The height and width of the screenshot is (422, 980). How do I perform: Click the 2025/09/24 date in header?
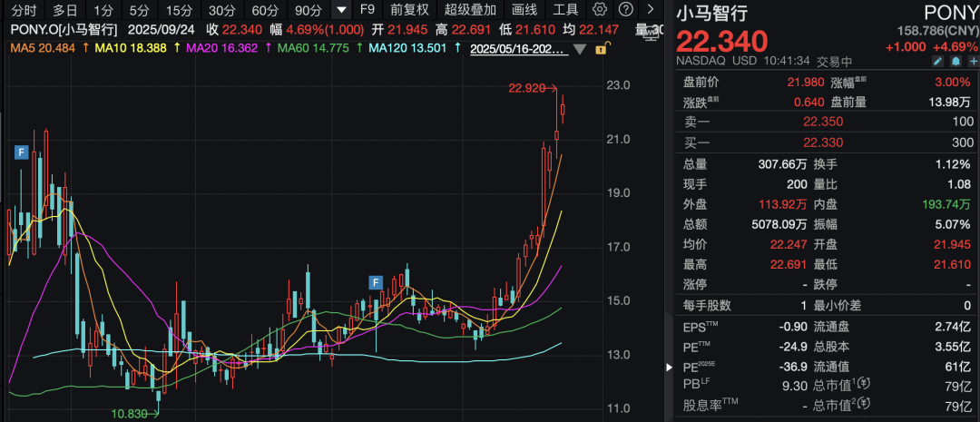pos(161,30)
